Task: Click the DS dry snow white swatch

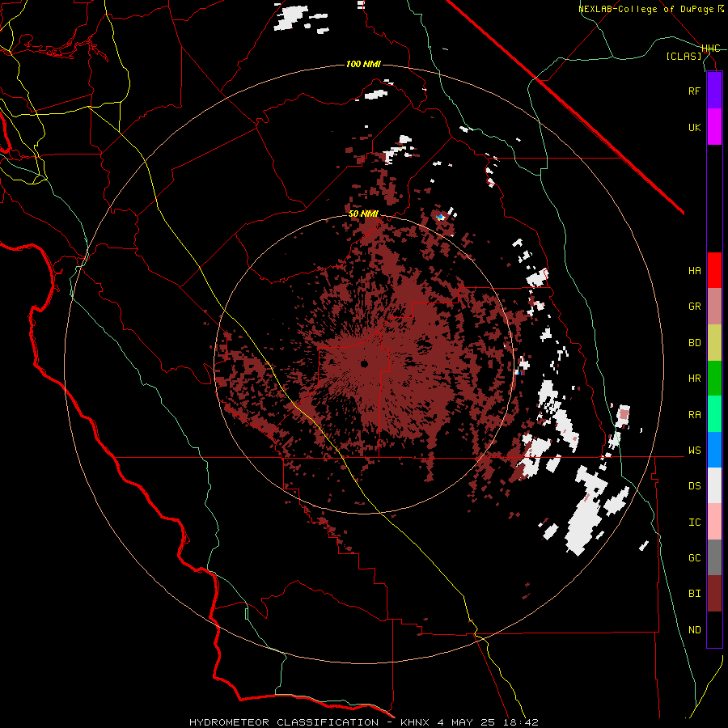Action: (x=714, y=485)
